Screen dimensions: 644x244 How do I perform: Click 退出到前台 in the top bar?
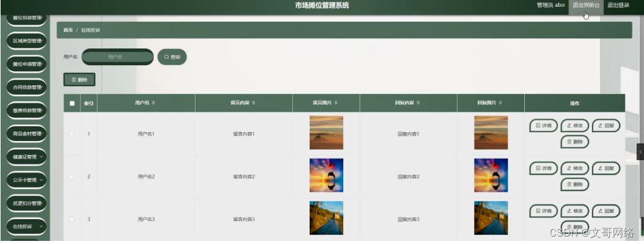(586, 6)
